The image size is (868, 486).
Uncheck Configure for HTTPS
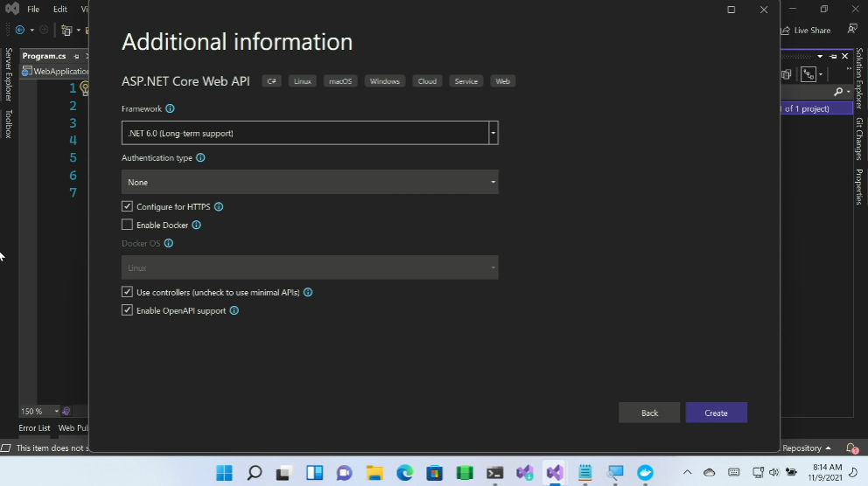tap(128, 207)
